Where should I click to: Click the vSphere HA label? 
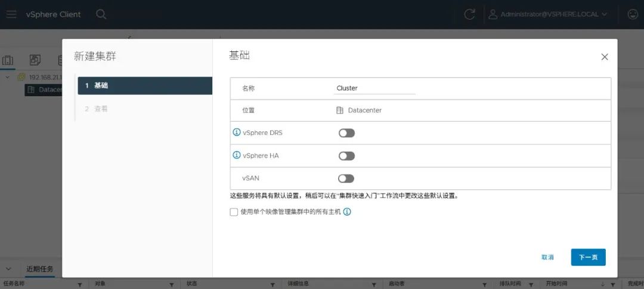(261, 156)
